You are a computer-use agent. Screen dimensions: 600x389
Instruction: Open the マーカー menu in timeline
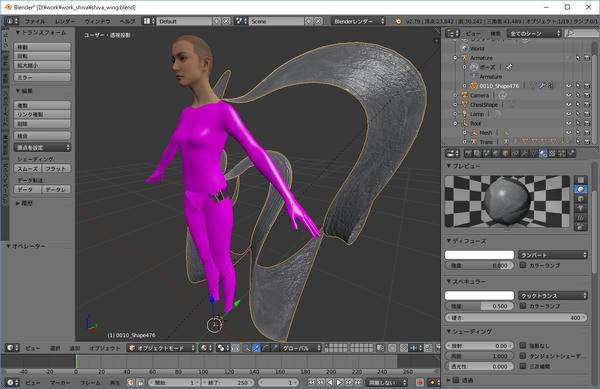(60, 382)
